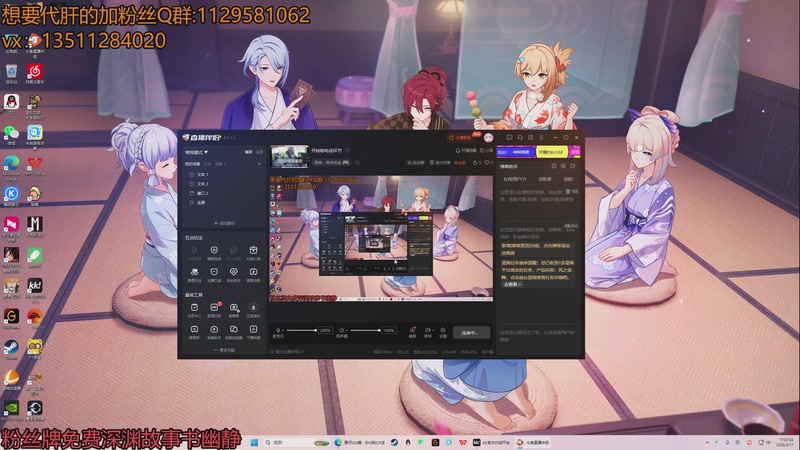Expand 更多功能 more functions
This screenshot has height=450, width=800.
pos(224,350)
